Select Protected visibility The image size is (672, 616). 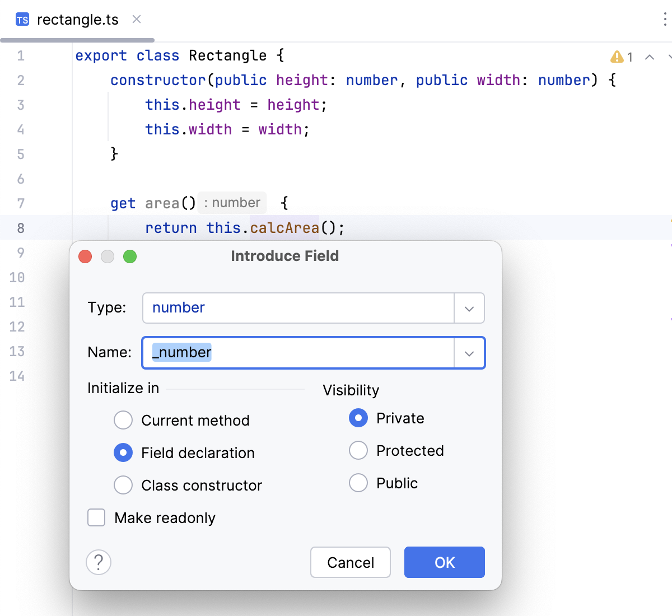tap(358, 450)
